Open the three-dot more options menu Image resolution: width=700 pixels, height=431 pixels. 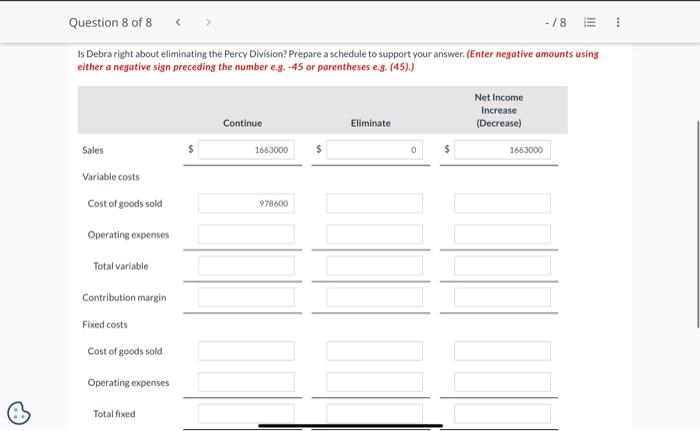[618, 22]
